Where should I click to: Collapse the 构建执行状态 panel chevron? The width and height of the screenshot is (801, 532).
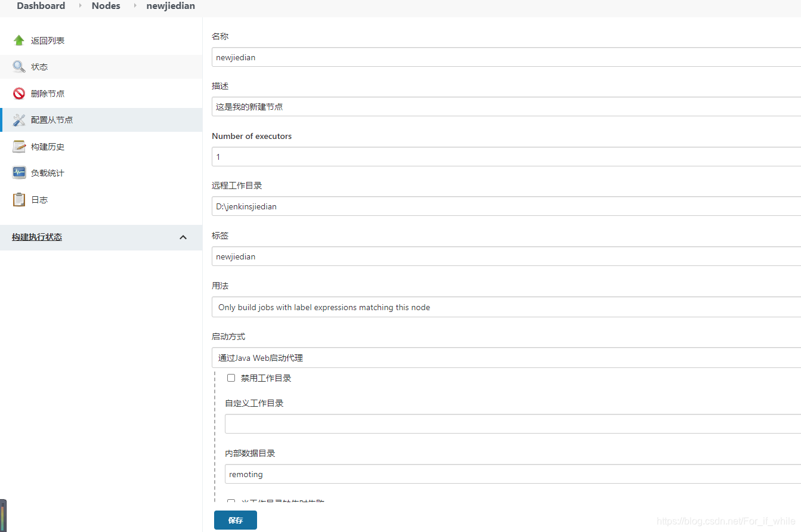click(183, 237)
